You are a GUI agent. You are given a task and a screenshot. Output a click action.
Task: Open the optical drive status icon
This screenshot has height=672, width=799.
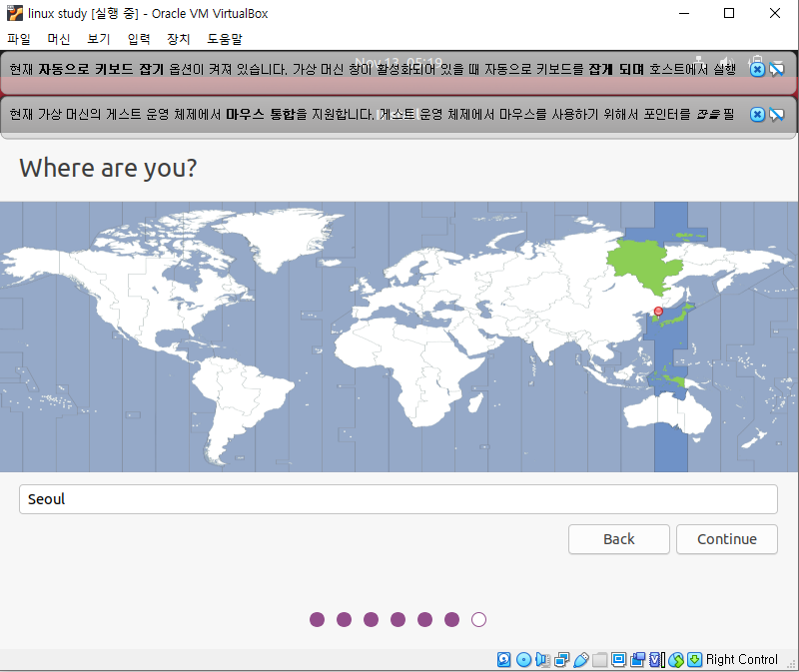click(523, 659)
